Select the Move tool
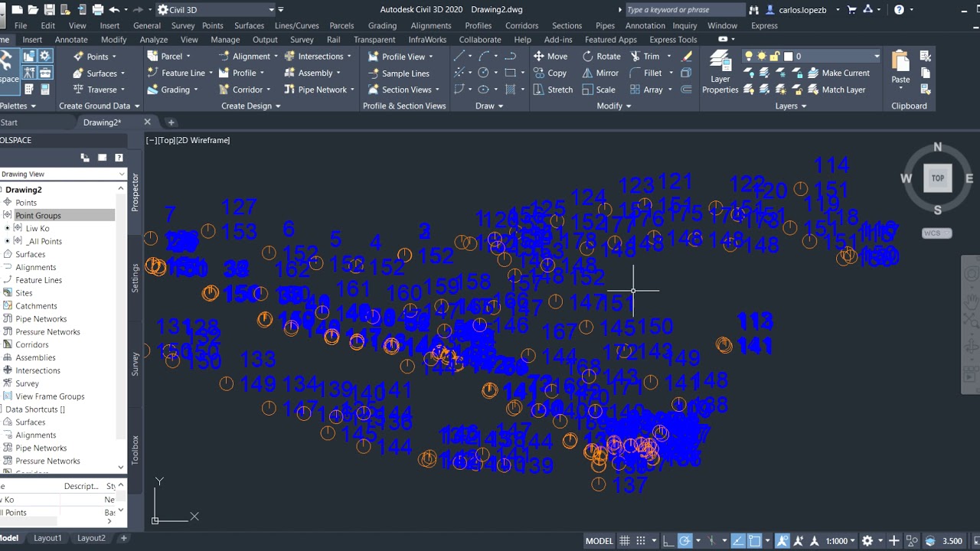 (x=550, y=56)
